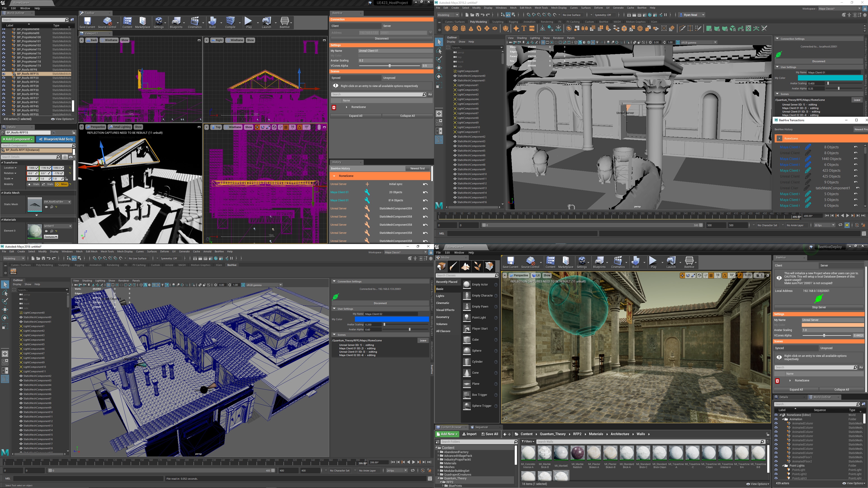Click Import button in Content Browser

click(469, 434)
